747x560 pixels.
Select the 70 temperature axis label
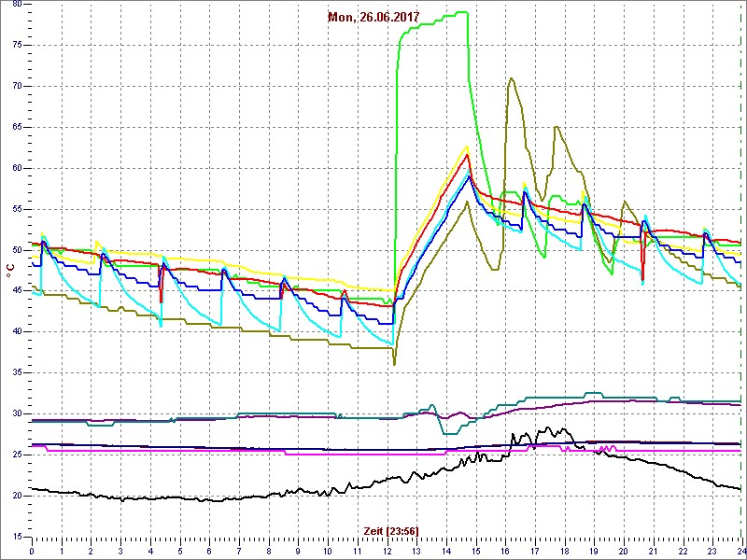tap(17, 86)
